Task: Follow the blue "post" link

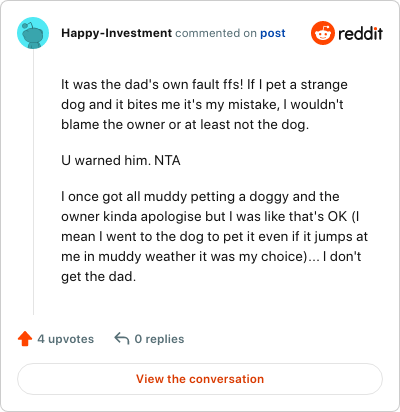Action: [273, 33]
